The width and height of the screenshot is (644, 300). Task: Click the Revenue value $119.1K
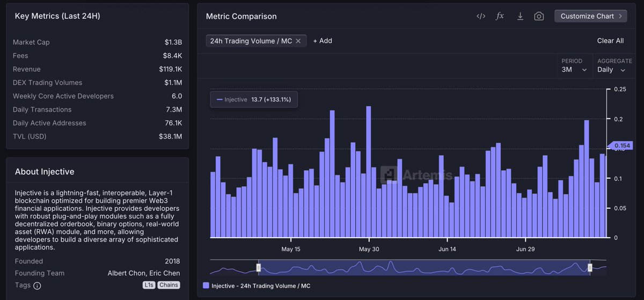171,69
